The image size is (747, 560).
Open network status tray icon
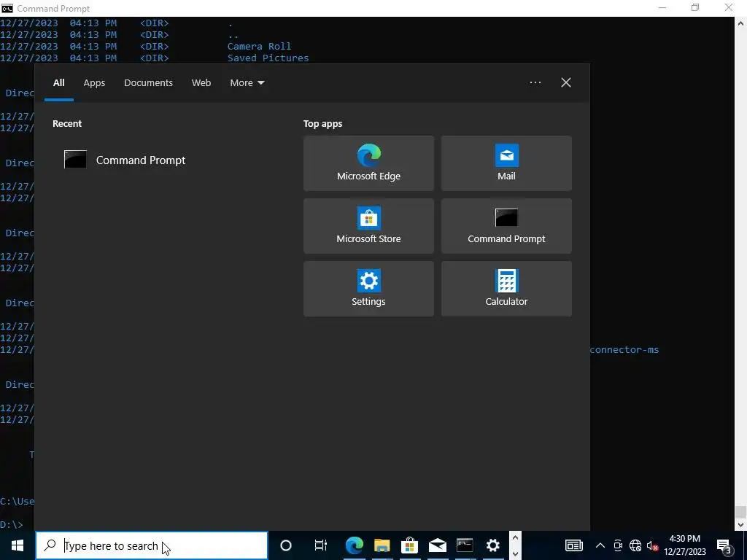coord(635,545)
